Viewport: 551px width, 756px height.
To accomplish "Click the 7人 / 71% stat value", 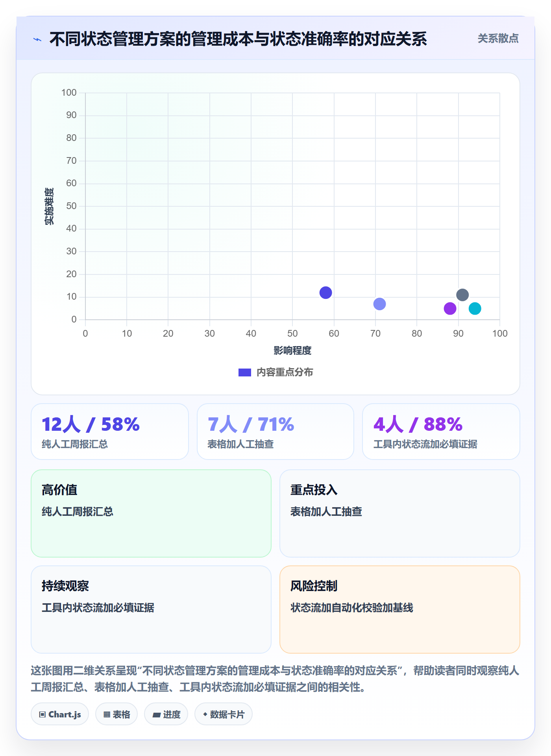I will pyautogui.click(x=251, y=424).
